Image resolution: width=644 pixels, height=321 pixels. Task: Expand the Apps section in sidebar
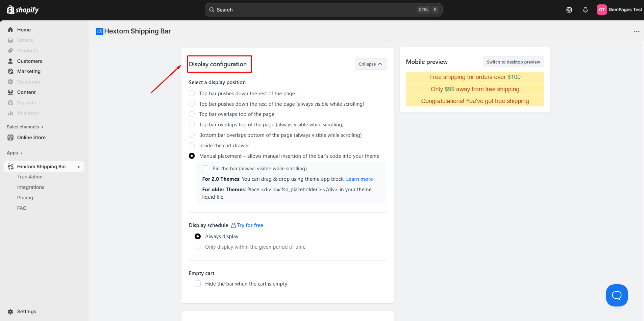coord(15,153)
